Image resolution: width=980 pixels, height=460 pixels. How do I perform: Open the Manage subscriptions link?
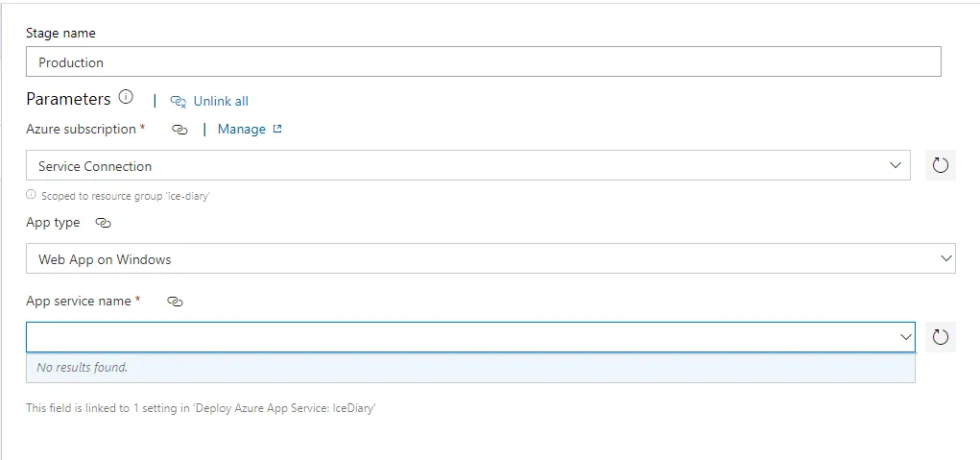[241, 129]
